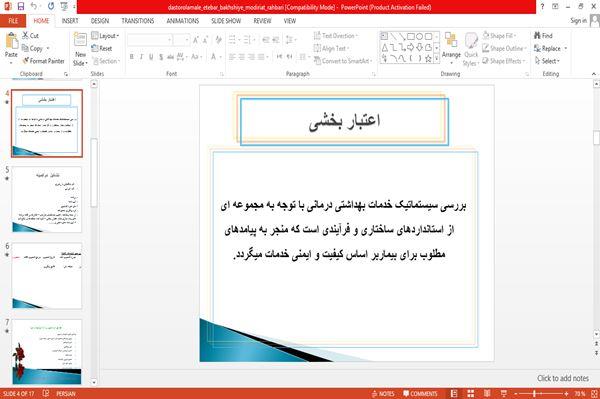Viewport: 600px width, 399px height.
Task: Start Slide Show from status bar
Action: coord(504,394)
